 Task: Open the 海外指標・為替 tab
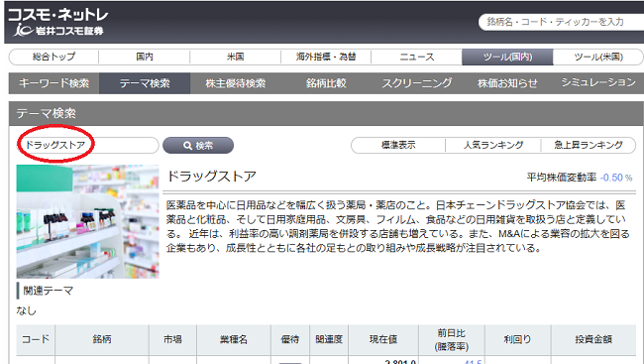tap(326, 57)
